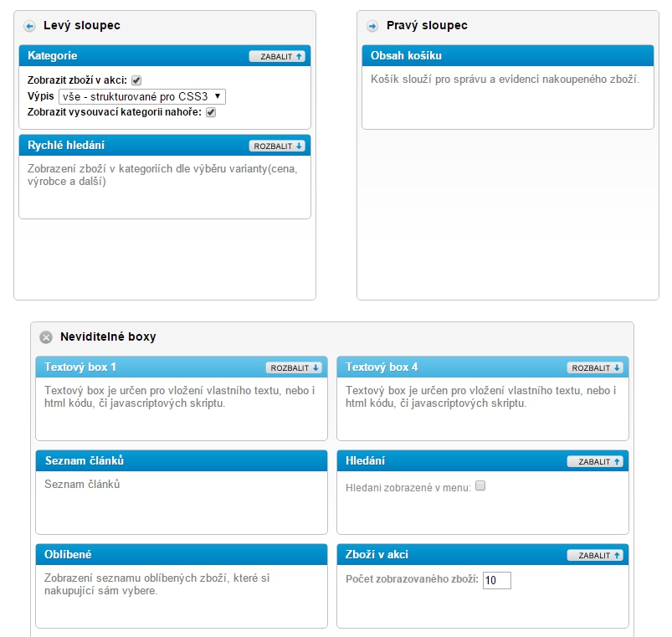Screen dimensions: 672x637
Task: Expand the Rychlé hledání box
Action: [277, 146]
